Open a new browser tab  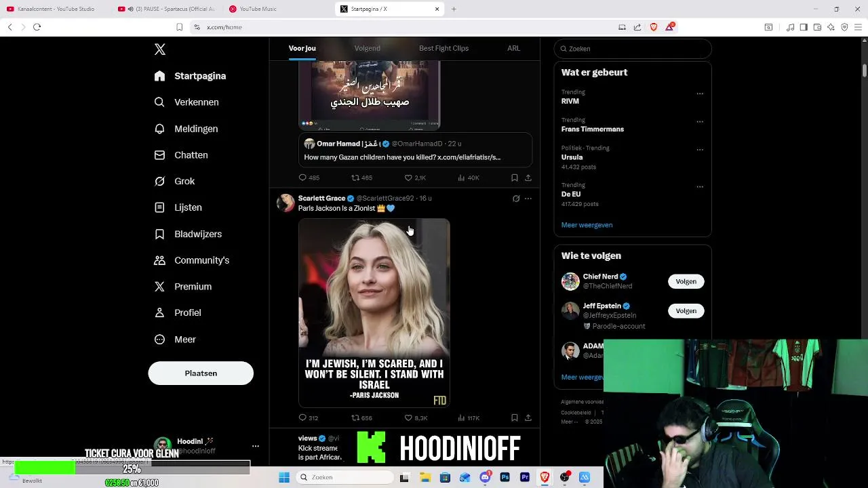click(x=454, y=9)
